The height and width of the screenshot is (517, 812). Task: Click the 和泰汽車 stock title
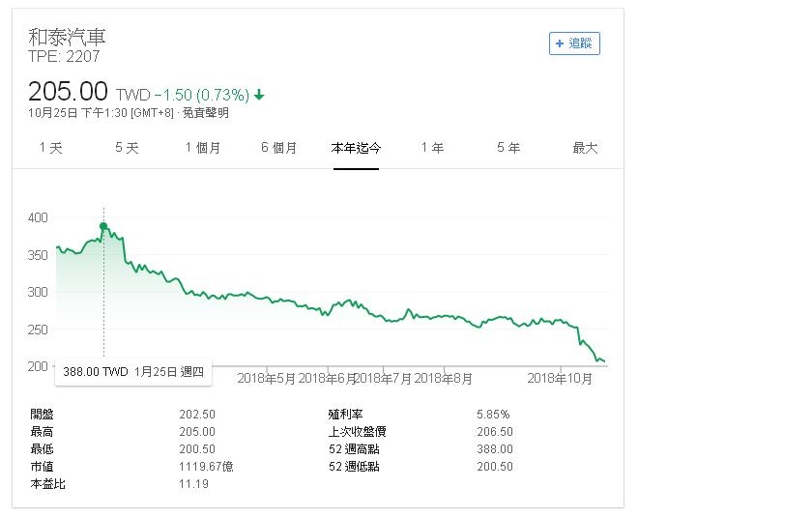pos(67,37)
